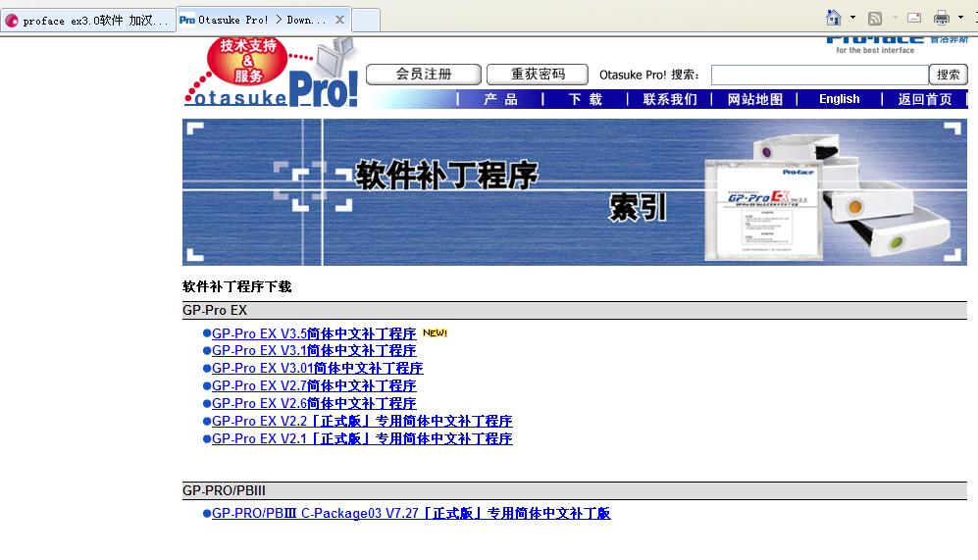Click the RSS feeds icon
The width and height of the screenshot is (978, 560).
point(875,18)
